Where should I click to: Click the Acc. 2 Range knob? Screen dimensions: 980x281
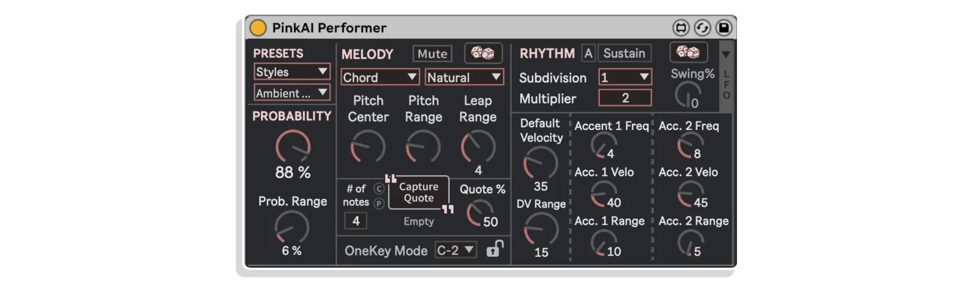point(691,243)
